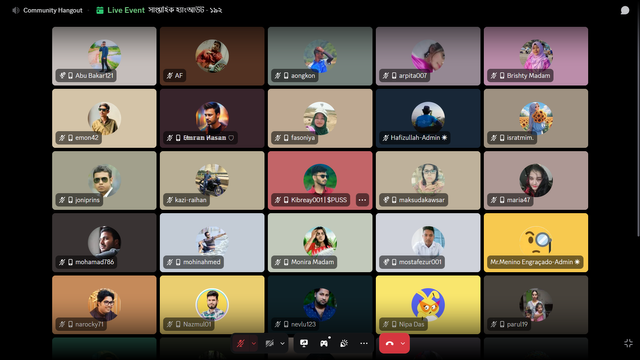Open arrow next to the disconnect button
The image size is (640, 360).
tap(403, 344)
